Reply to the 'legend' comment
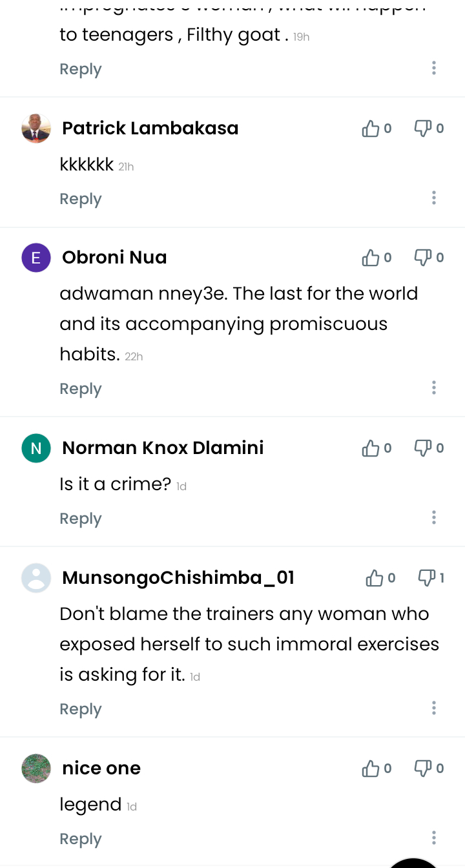465x868 pixels. 81,839
